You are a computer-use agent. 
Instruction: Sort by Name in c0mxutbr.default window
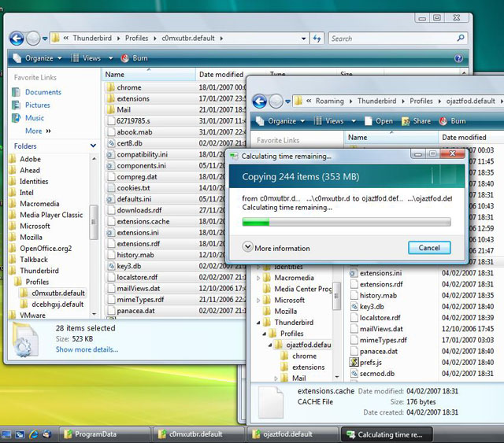click(x=149, y=75)
